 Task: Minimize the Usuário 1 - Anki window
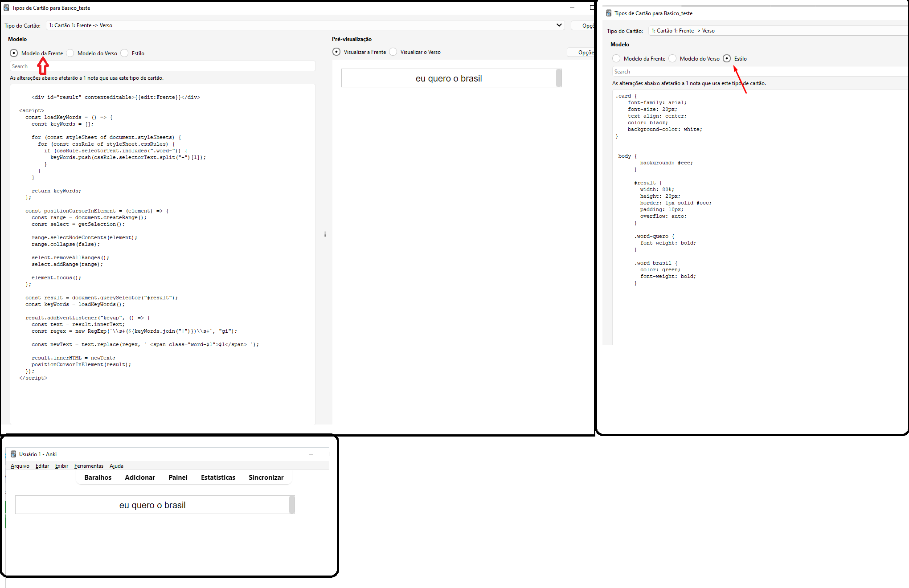click(x=311, y=454)
